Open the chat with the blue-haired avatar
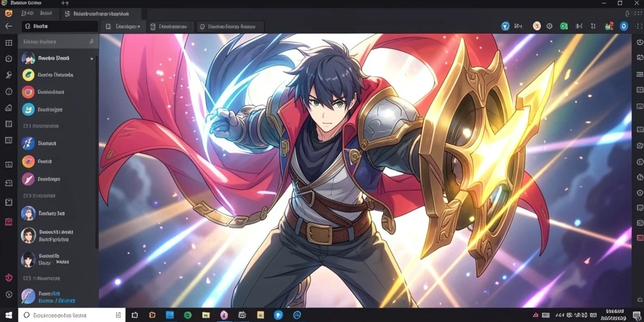Image resolution: width=644 pixels, height=322 pixels. 58,213
